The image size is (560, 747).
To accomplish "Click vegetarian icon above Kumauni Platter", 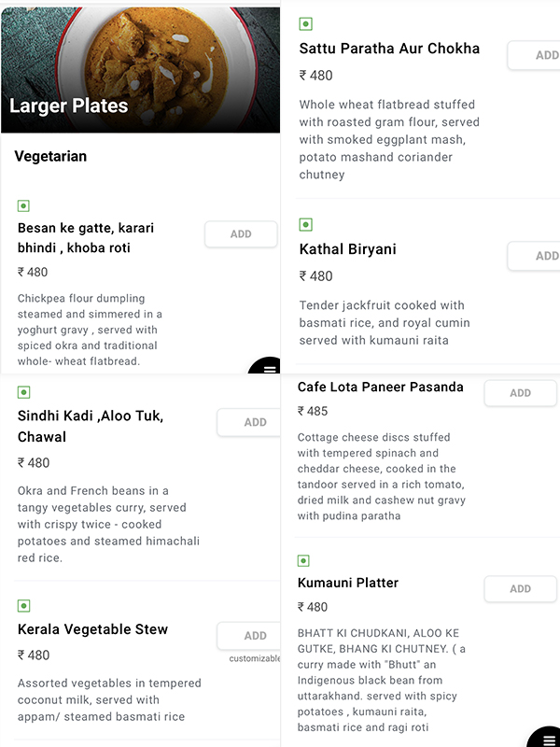I will [303, 560].
